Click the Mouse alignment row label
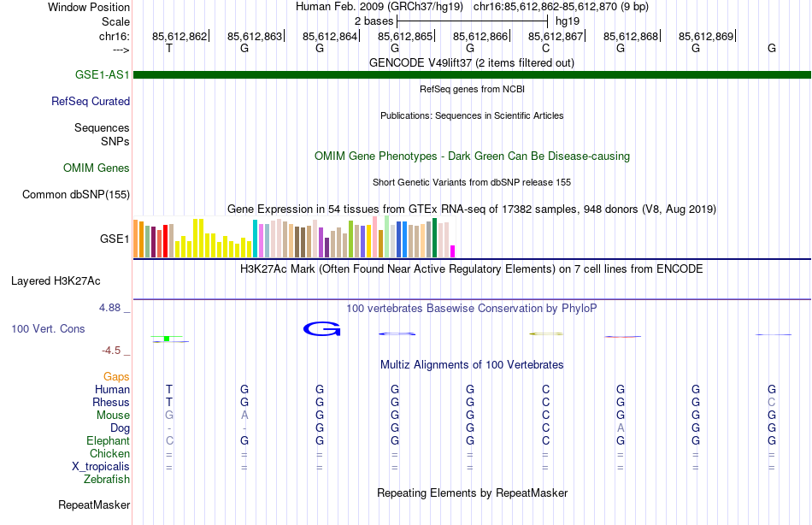The image size is (812, 525). pos(114,416)
